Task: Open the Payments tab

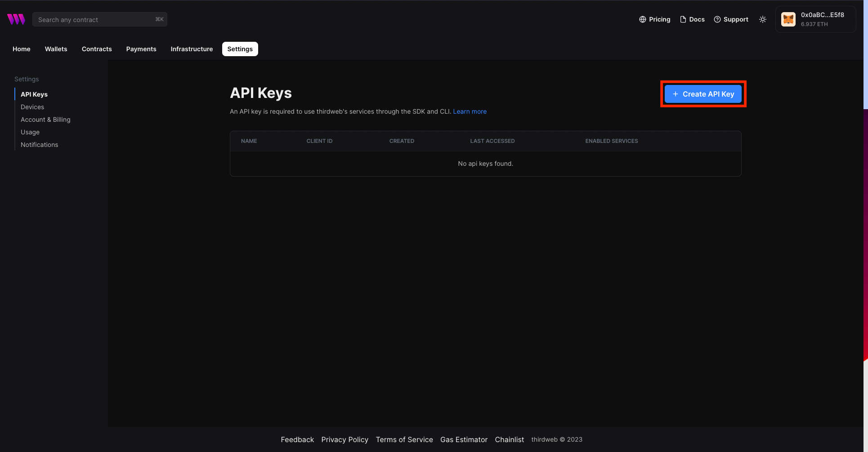Action: (x=141, y=49)
